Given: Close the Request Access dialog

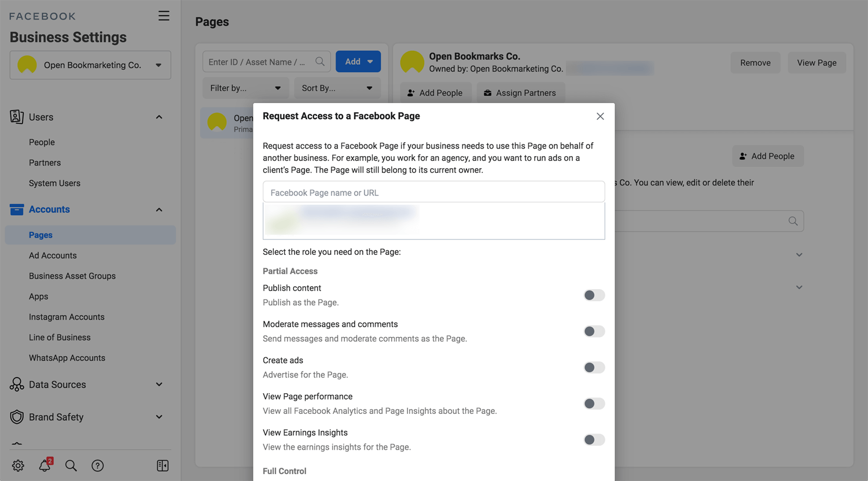Looking at the screenshot, I should click(600, 116).
